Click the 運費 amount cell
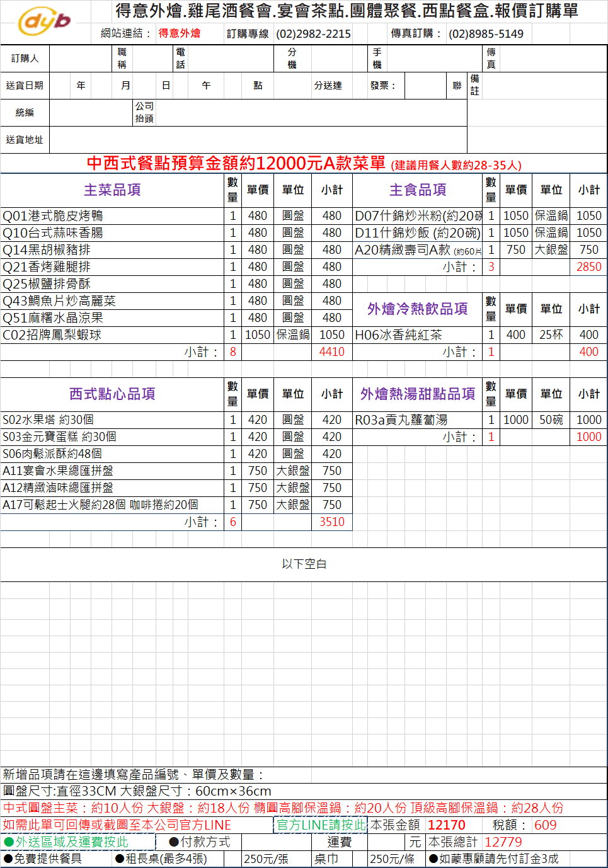Image resolution: width=608 pixels, height=868 pixels. pyautogui.click(x=387, y=842)
